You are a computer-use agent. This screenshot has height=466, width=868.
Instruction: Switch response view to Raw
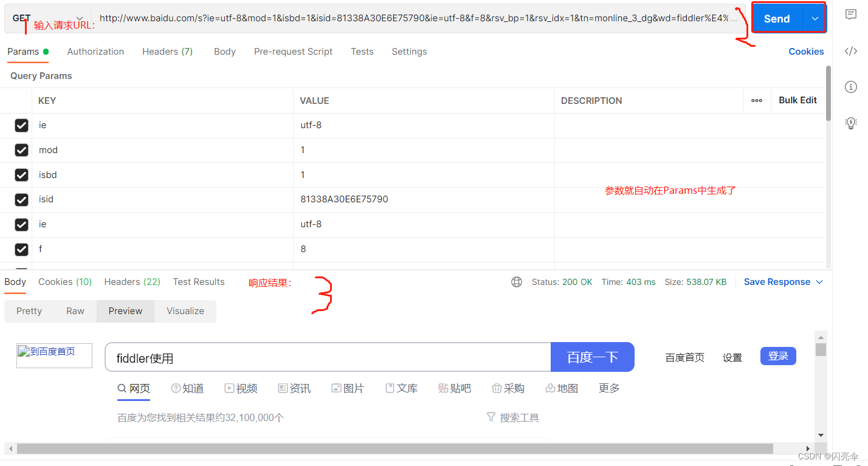pyautogui.click(x=75, y=311)
